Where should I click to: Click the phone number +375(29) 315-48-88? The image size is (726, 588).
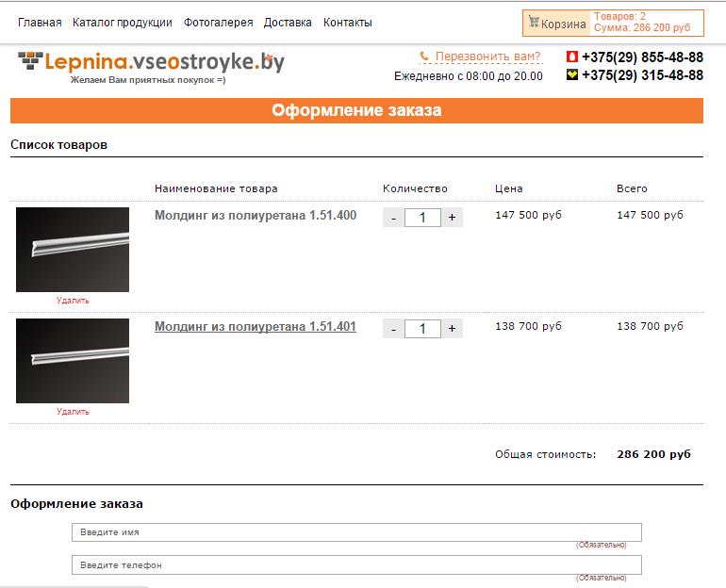pos(643,75)
